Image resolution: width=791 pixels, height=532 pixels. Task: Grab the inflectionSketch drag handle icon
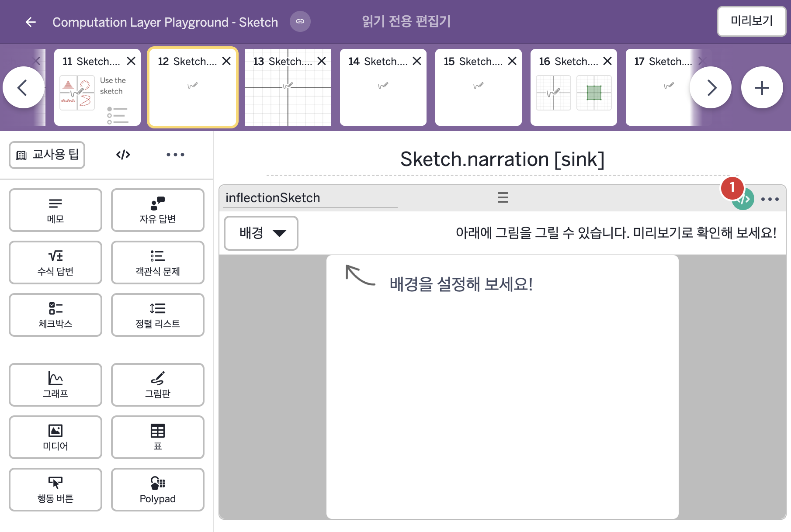point(503,197)
